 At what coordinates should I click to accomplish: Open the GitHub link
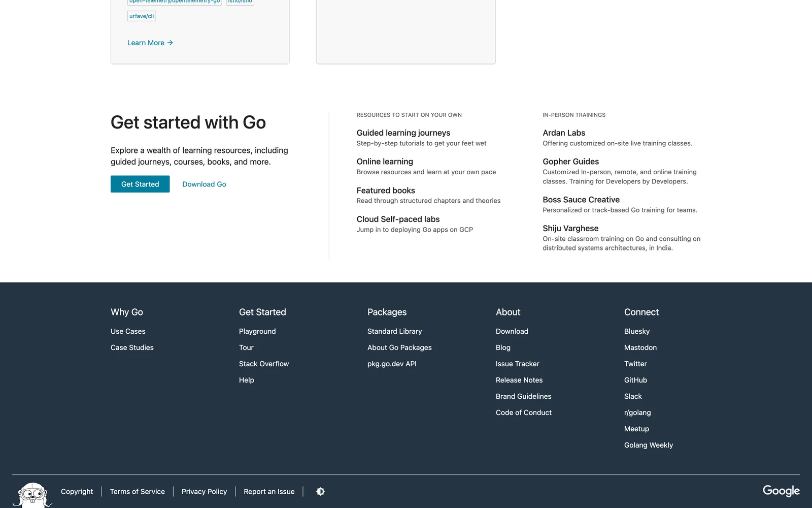coord(635,380)
